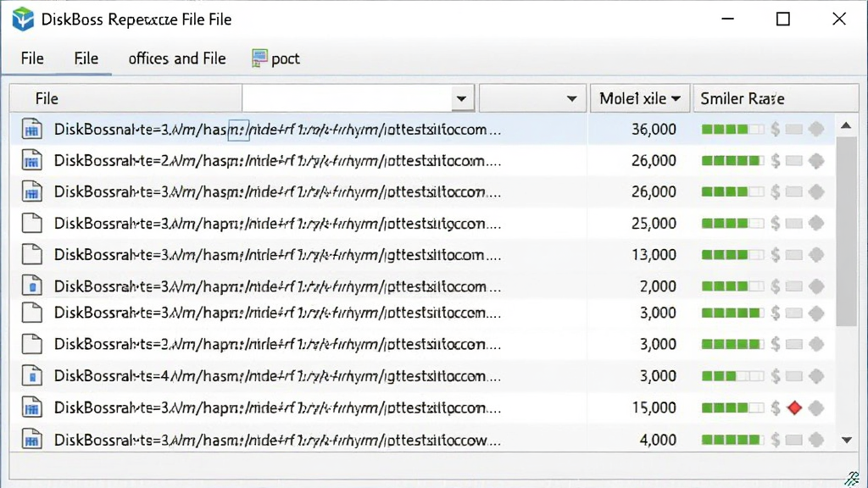The width and height of the screenshot is (868, 488).
Task: Click the poct toolbar item
Action: pos(275,58)
